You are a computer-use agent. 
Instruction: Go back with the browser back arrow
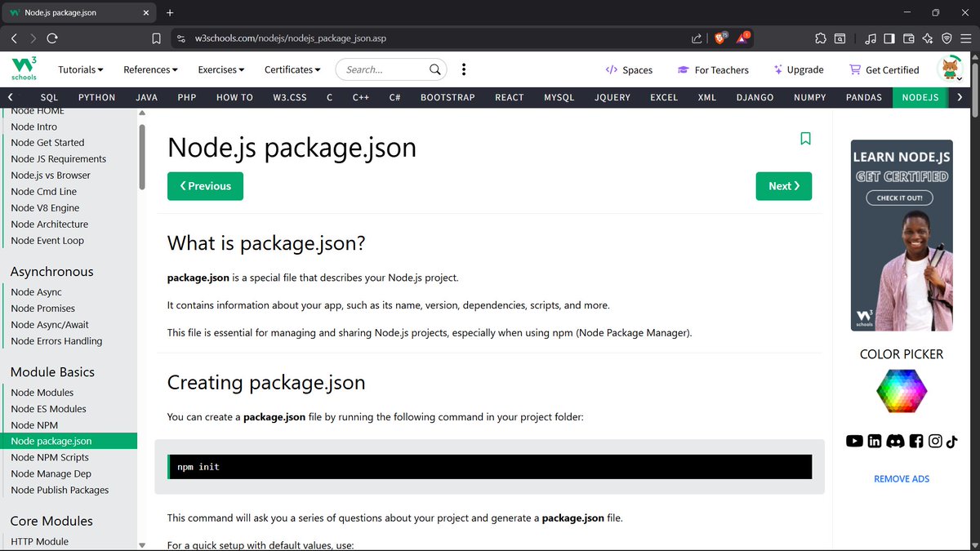[x=14, y=38]
